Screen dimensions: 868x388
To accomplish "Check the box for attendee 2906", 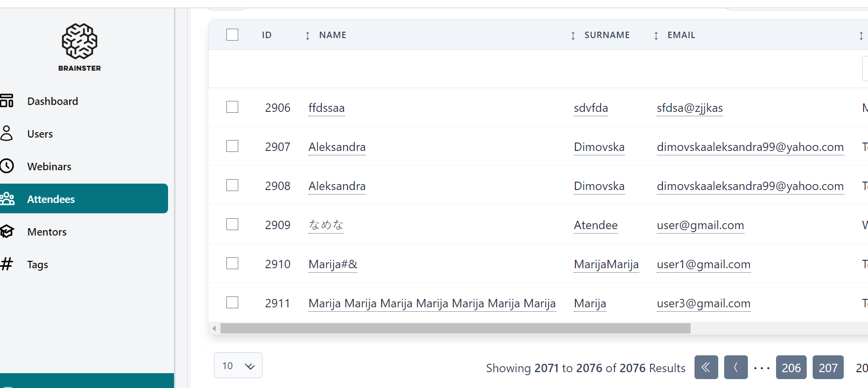I will pyautogui.click(x=232, y=107).
